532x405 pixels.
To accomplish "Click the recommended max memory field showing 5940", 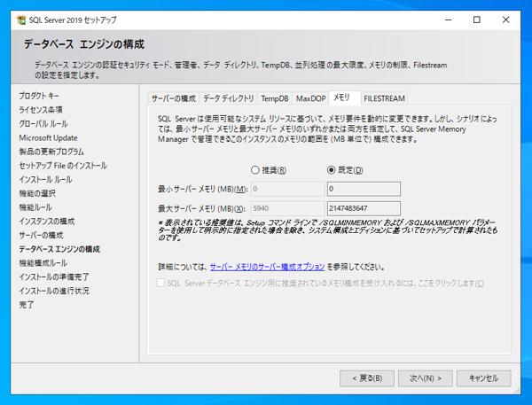I will [287, 208].
